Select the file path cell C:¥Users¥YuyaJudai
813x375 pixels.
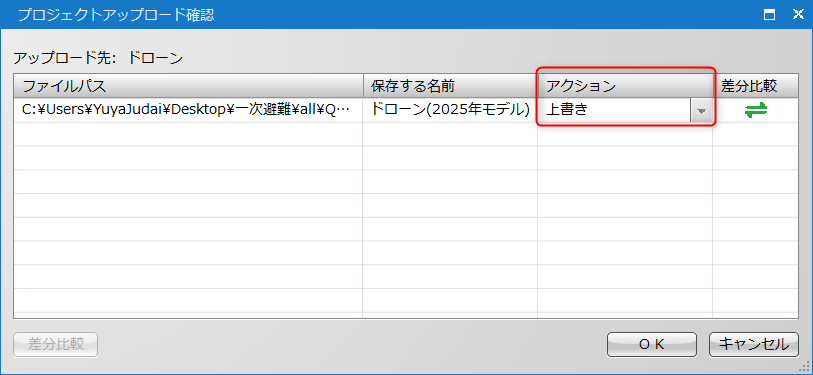pyautogui.click(x=188, y=110)
